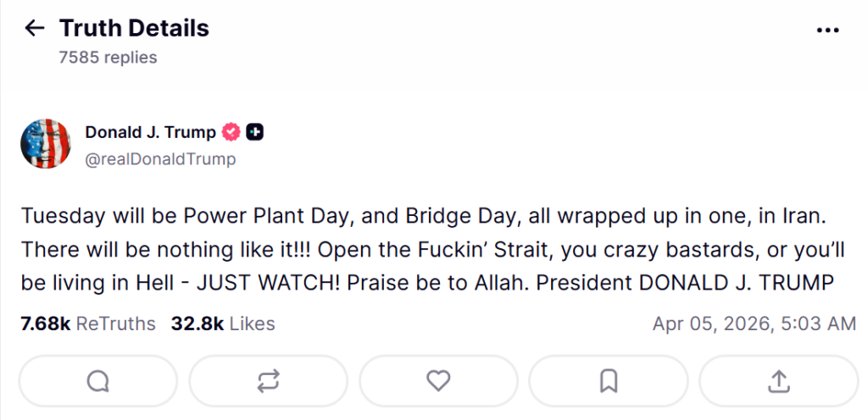
Task: Bookmark this Truth post
Action: 608,382
